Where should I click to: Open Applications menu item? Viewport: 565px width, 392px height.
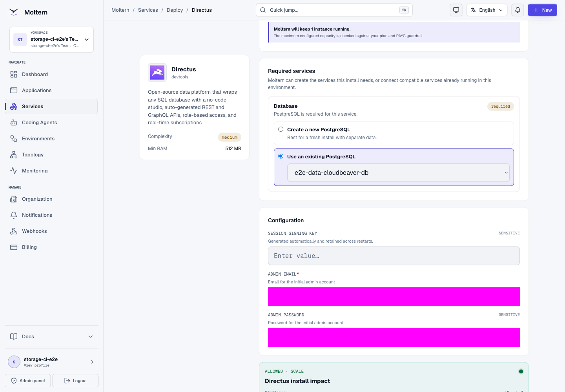point(51,91)
